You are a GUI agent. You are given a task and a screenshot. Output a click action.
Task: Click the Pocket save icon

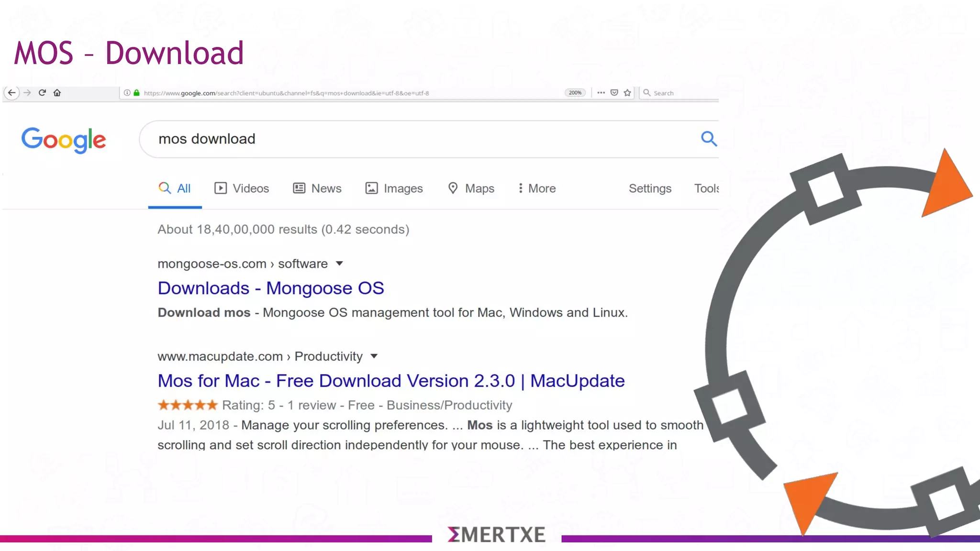point(614,93)
